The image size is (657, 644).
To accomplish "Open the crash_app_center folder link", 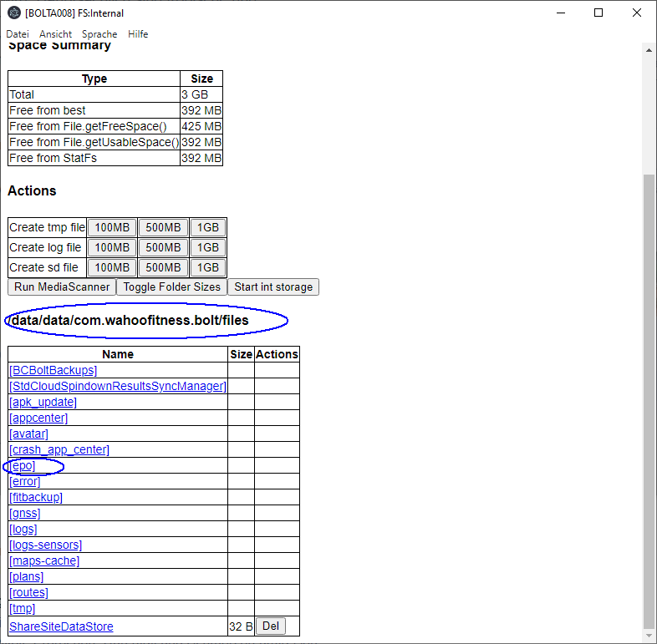I will click(x=59, y=449).
